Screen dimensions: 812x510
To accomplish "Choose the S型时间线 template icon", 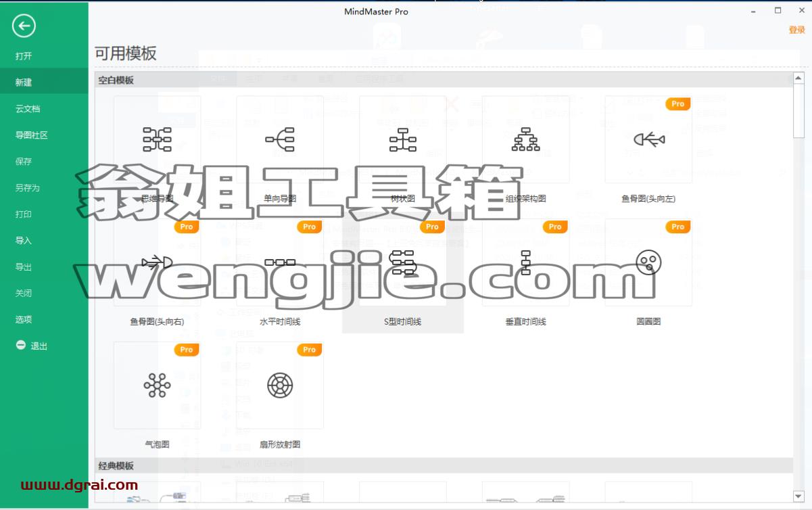I will (x=403, y=262).
